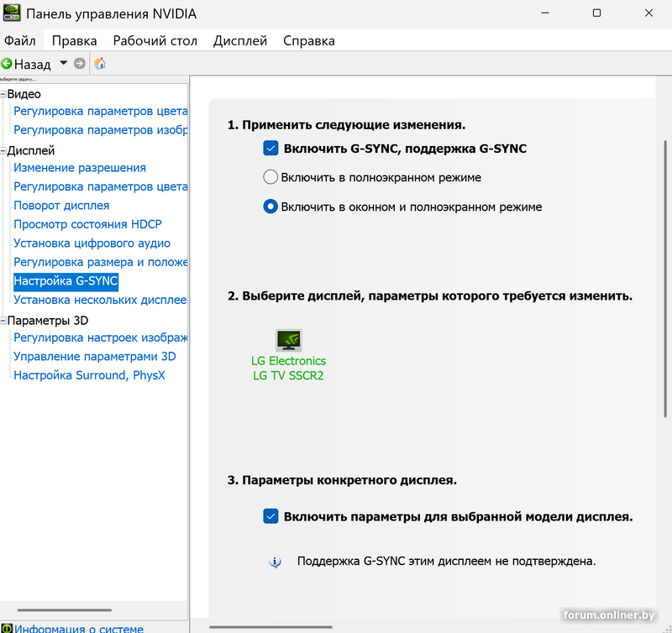Open Установка цифрового аудио link

(x=92, y=243)
